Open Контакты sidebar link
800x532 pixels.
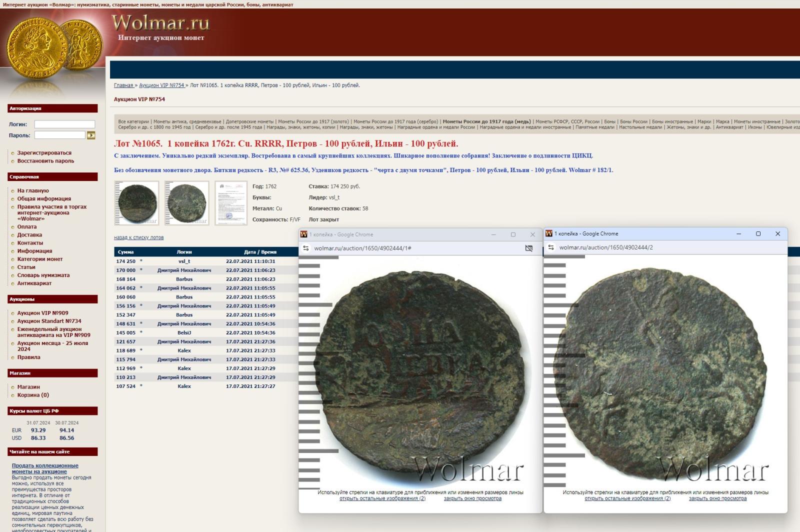coord(30,243)
